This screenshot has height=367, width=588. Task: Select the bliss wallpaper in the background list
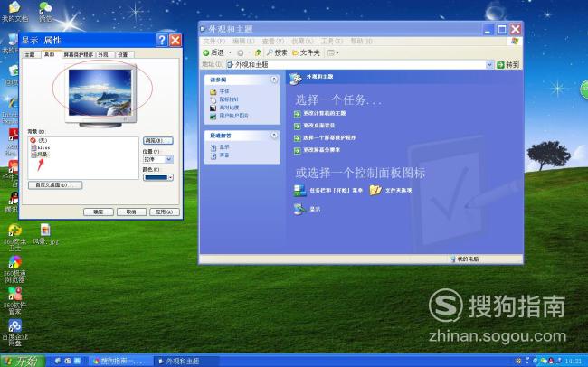pyautogui.click(x=41, y=147)
